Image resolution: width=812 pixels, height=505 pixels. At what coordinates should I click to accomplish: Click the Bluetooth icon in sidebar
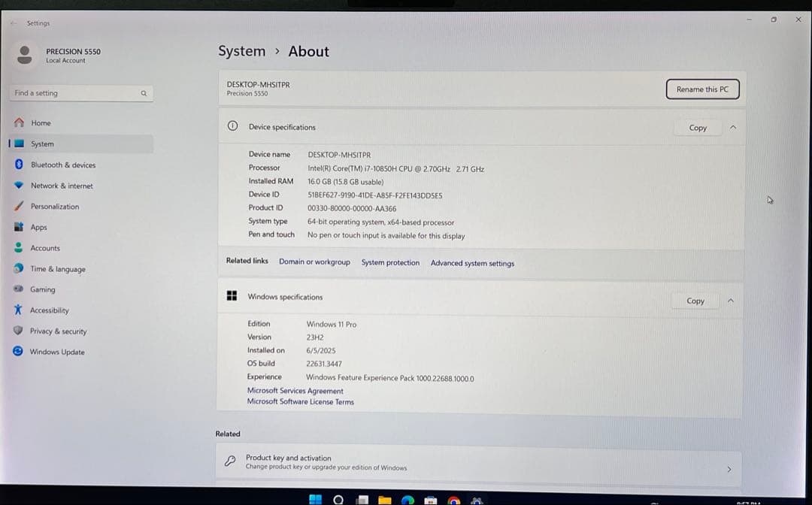pos(19,164)
